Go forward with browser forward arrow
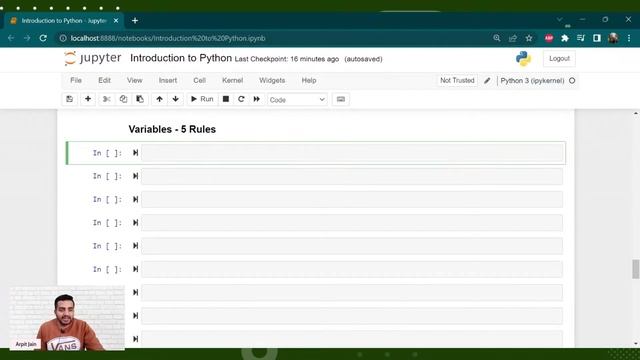Image resolution: width=640 pixels, height=360 pixels. (x=27, y=38)
